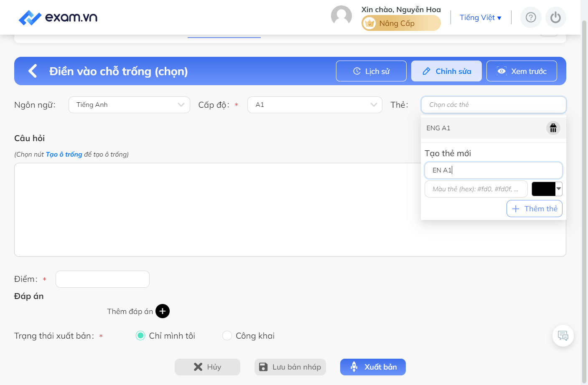Click the exam.vn logo
588x385 pixels.
pyautogui.click(x=58, y=18)
